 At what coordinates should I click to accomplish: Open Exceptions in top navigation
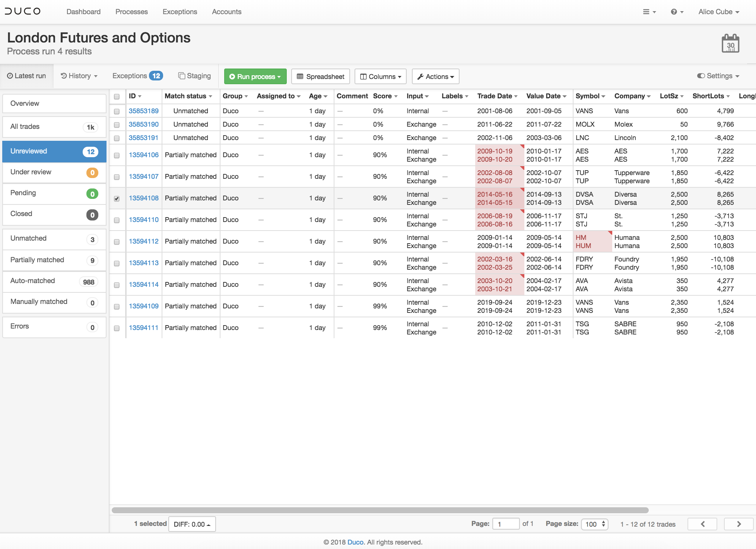click(180, 12)
